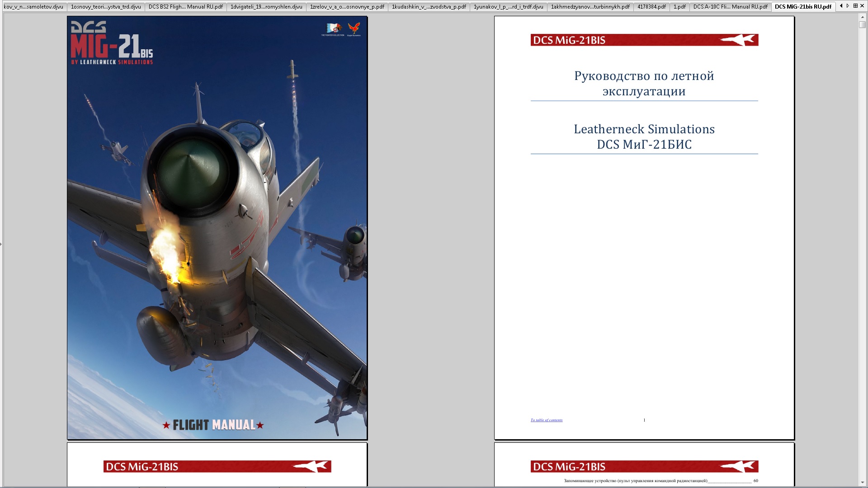Click the MiG-21bis cover page image
The width and height of the screenshot is (868, 488).
(x=217, y=228)
